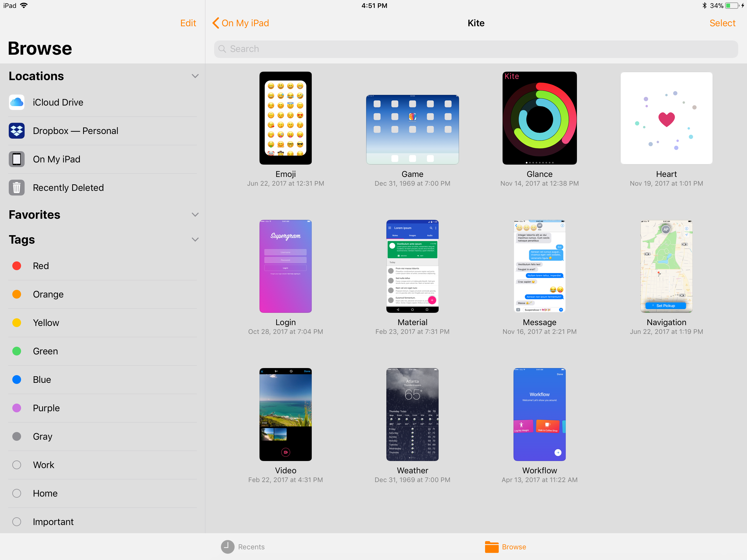The width and height of the screenshot is (747, 560).
Task: Tap the Recents clock icon
Action: (227, 547)
